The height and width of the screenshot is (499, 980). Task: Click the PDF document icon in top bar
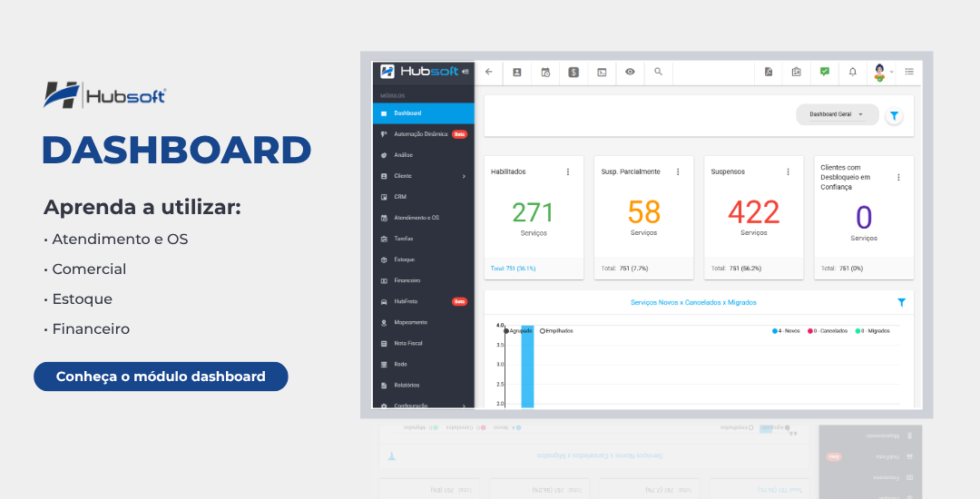point(769,72)
